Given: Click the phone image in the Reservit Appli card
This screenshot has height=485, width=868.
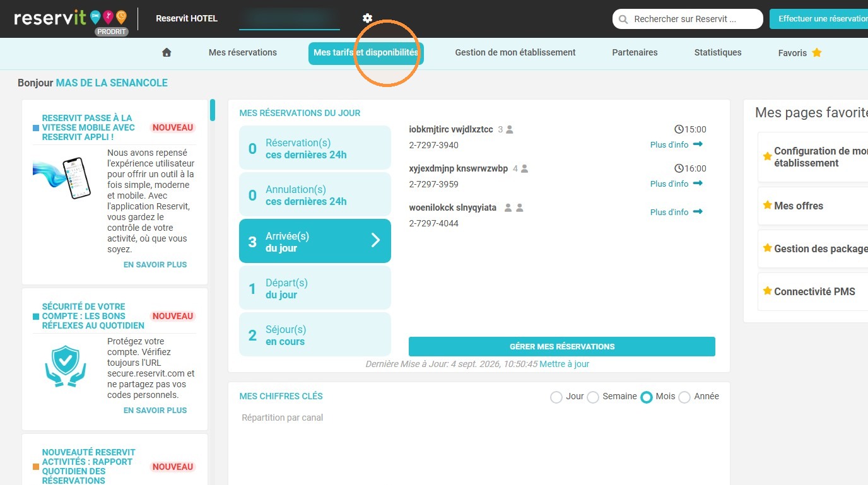Looking at the screenshot, I should pos(62,177).
